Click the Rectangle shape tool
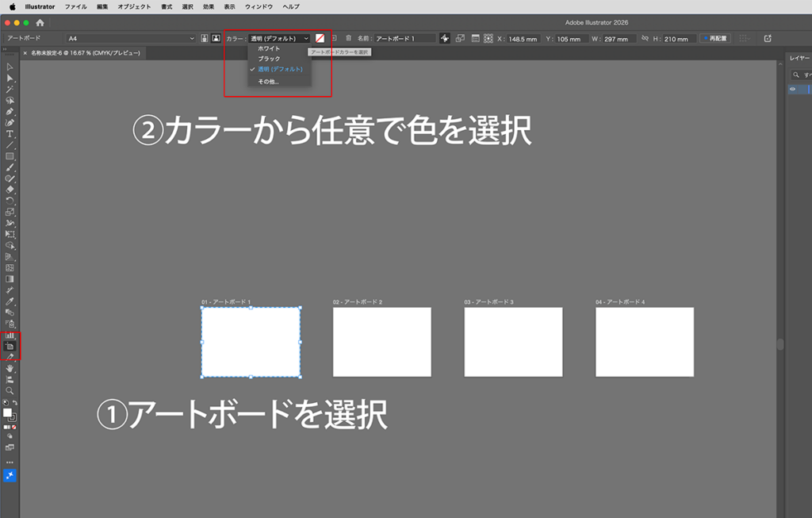The height and width of the screenshot is (518, 812). pos(10,156)
